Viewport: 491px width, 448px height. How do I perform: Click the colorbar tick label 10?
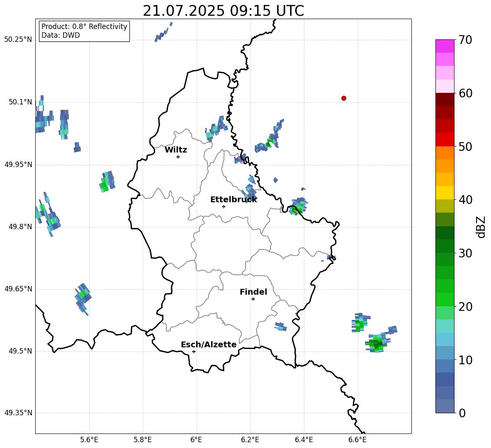point(465,360)
